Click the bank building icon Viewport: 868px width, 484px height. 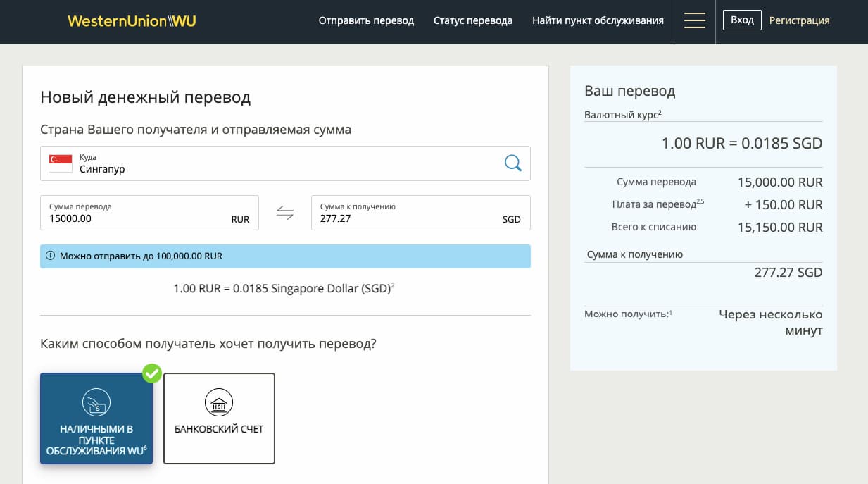(218, 402)
